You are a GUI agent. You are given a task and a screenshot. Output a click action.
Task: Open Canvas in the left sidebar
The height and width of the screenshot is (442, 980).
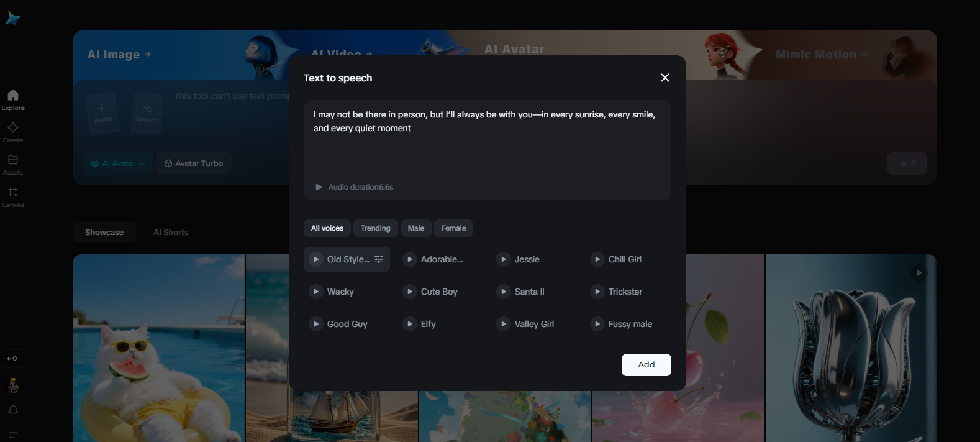coord(13,197)
